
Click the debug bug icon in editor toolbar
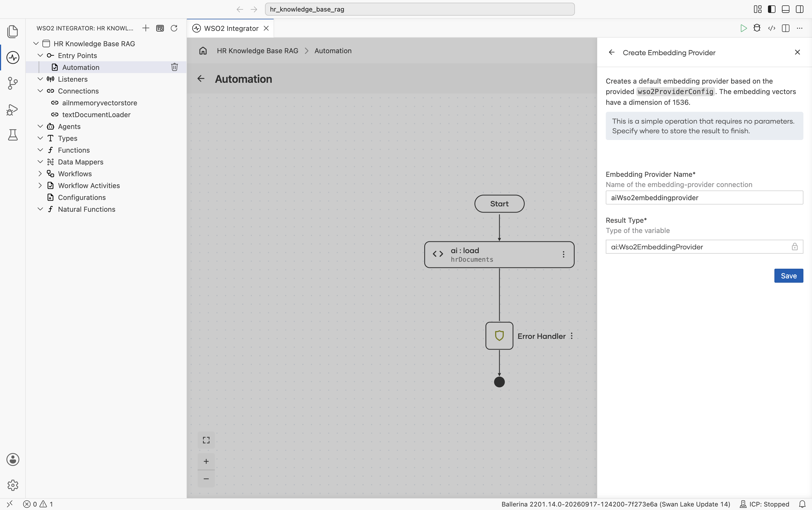coord(757,28)
